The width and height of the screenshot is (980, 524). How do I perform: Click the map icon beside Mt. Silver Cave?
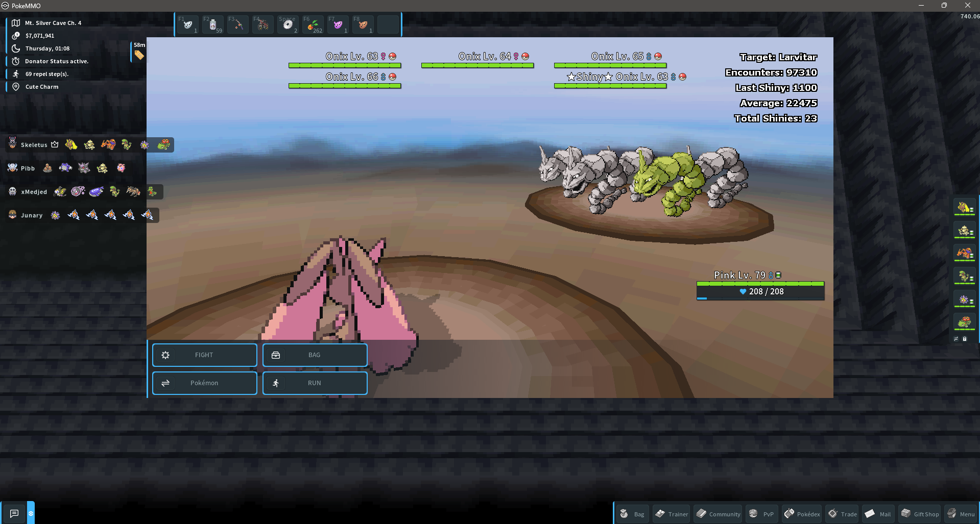[x=16, y=23]
